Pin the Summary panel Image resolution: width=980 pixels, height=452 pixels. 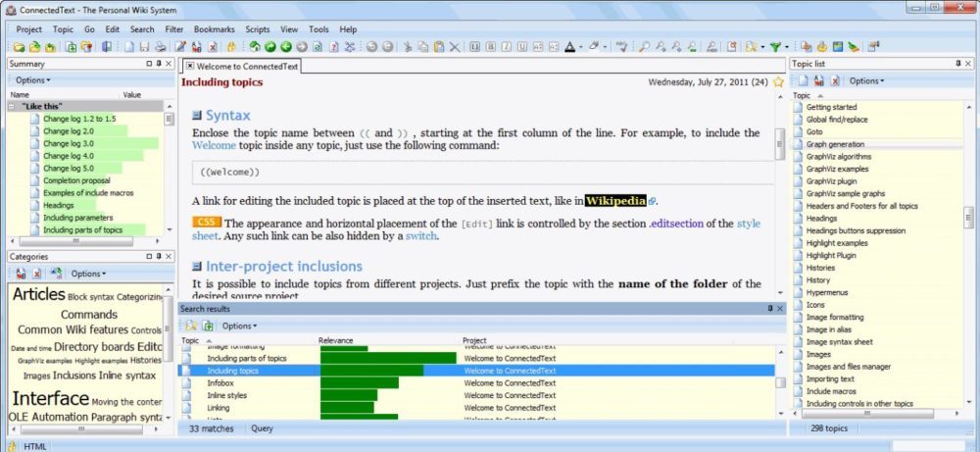click(158, 64)
